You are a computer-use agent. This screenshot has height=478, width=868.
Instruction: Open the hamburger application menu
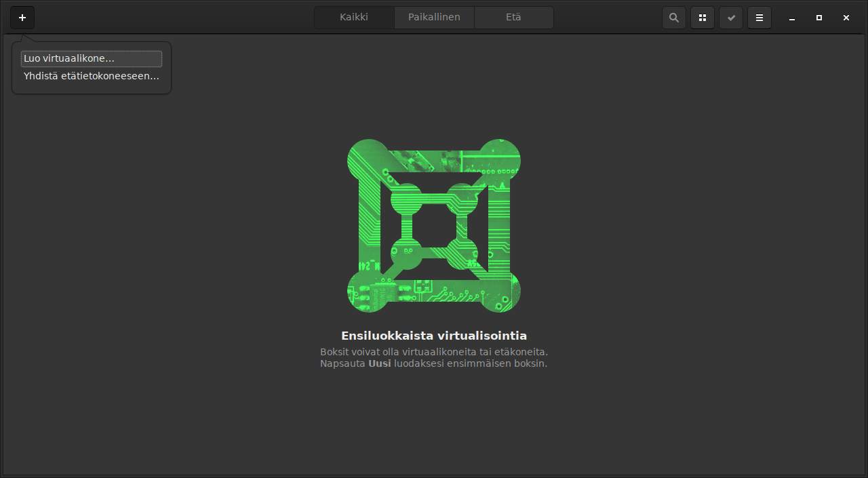[759, 18]
